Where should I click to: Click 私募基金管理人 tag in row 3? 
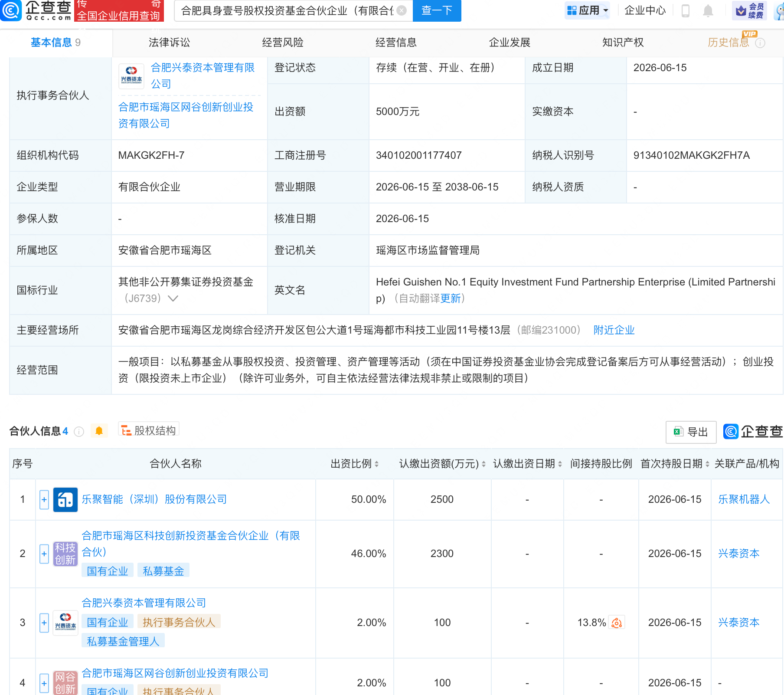123,642
